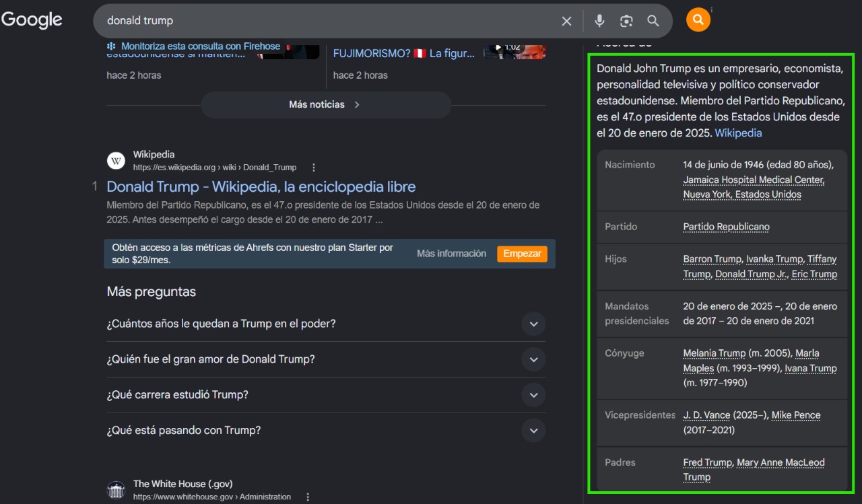
Task: Start a voice search with the microphone
Action: pos(599,21)
